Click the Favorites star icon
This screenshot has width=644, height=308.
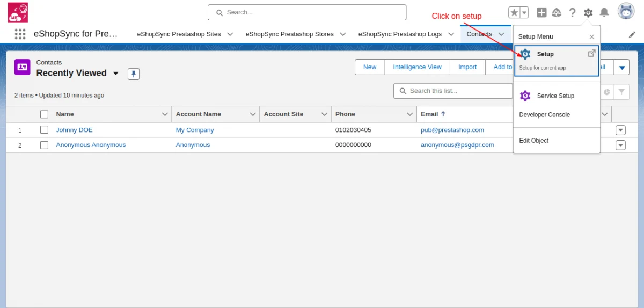[x=514, y=12]
